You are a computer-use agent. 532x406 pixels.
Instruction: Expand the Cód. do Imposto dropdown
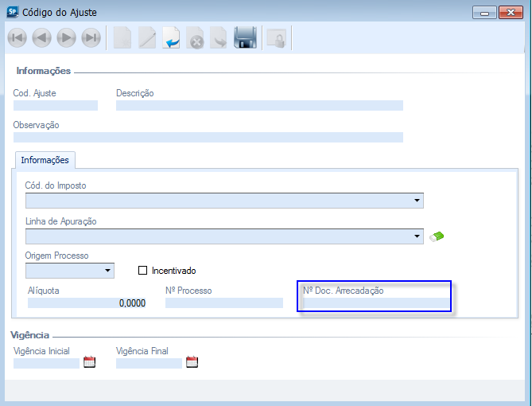[x=417, y=201]
